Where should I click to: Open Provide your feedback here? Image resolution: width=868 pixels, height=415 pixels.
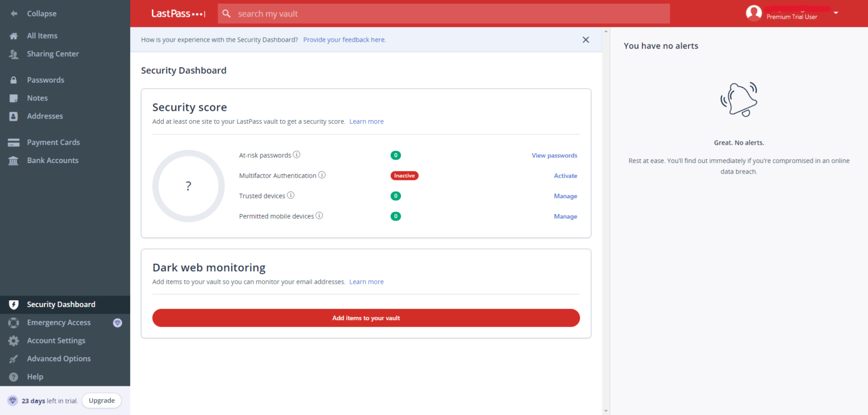tap(344, 39)
